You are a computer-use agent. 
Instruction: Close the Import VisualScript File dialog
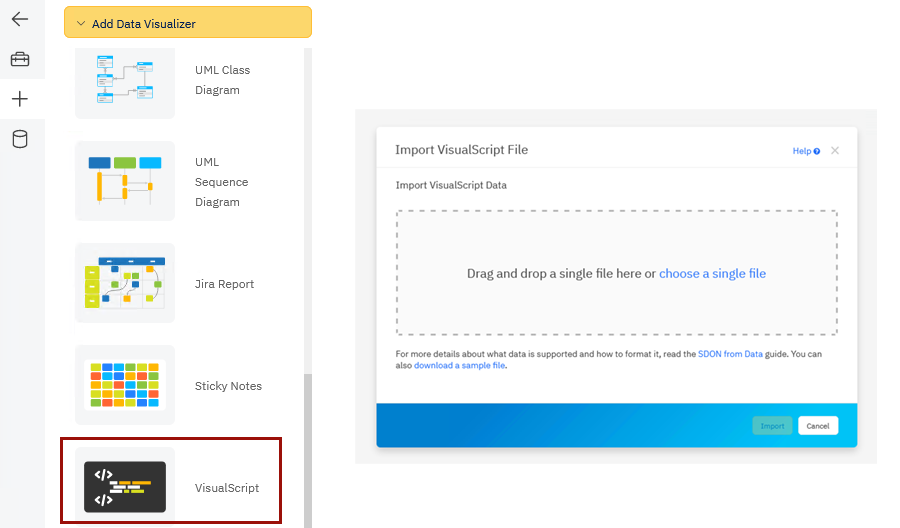point(835,150)
